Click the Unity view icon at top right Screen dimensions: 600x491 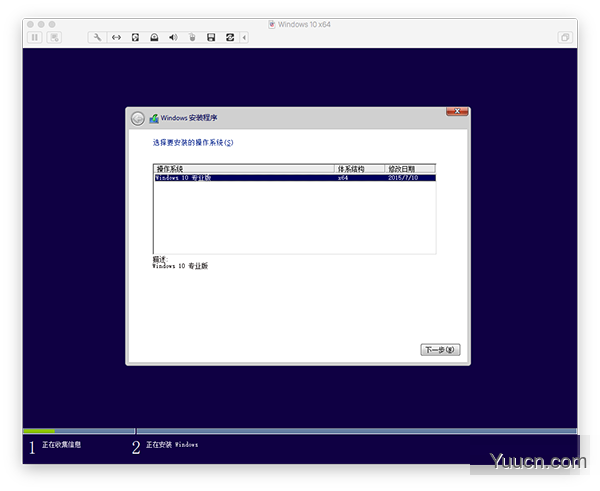565,37
